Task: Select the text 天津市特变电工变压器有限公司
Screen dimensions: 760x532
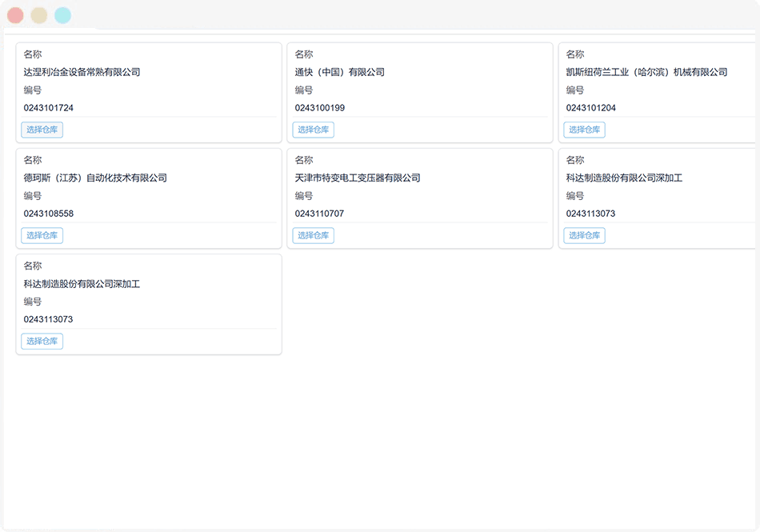Action: (x=358, y=178)
